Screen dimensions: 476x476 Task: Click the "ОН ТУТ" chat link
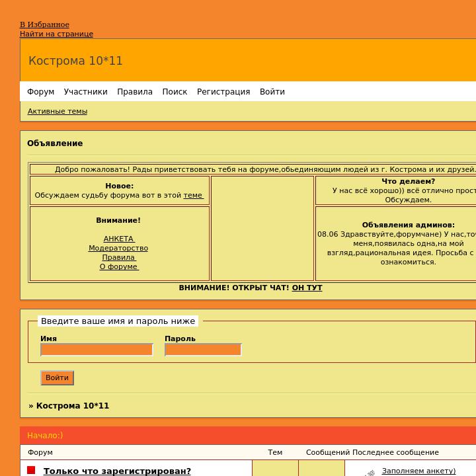[x=307, y=288]
